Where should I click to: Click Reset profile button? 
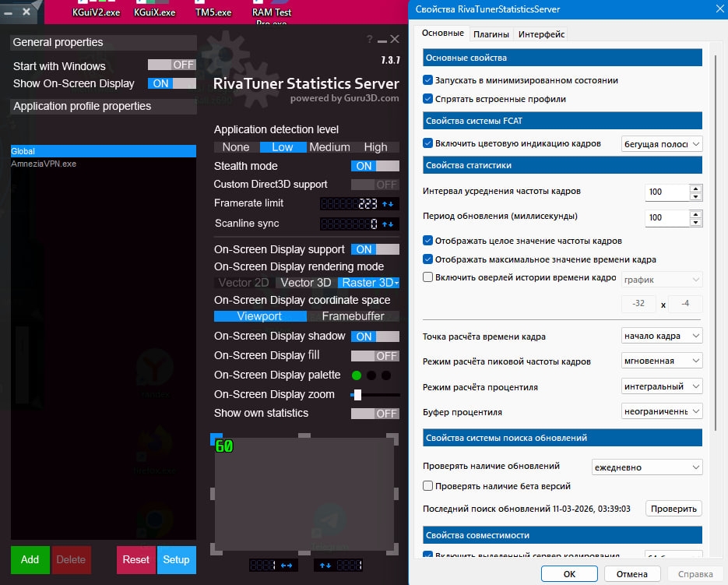136,559
